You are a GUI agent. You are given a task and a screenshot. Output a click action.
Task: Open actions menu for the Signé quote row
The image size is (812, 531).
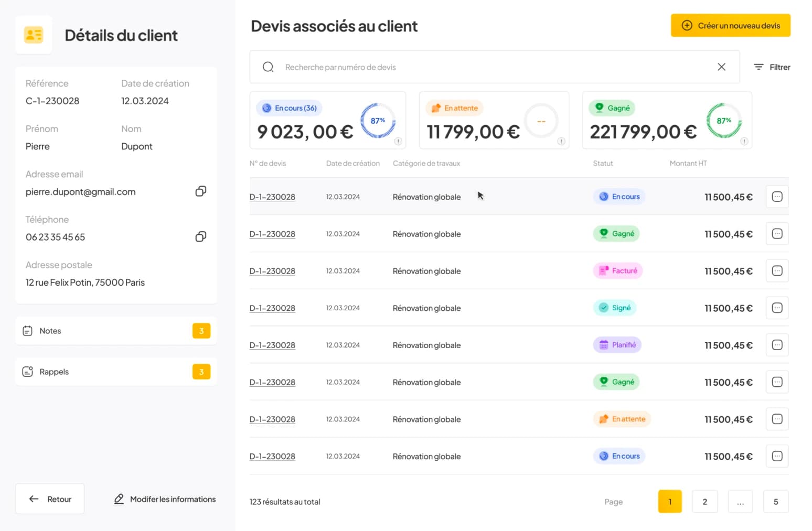777,308
